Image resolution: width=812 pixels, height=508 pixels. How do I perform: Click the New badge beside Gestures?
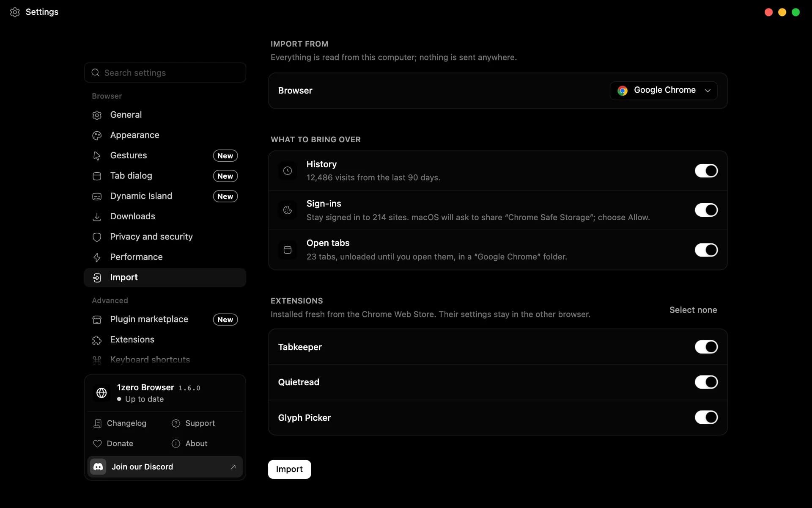(x=225, y=156)
